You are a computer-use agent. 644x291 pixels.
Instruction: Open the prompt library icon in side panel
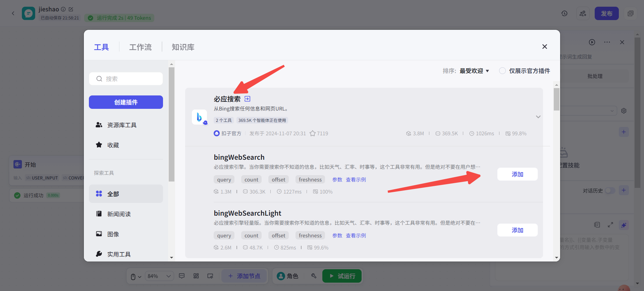click(597, 225)
